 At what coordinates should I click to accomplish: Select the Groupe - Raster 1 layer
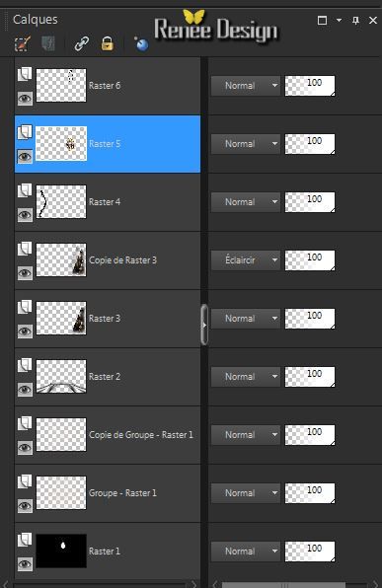pos(108,493)
